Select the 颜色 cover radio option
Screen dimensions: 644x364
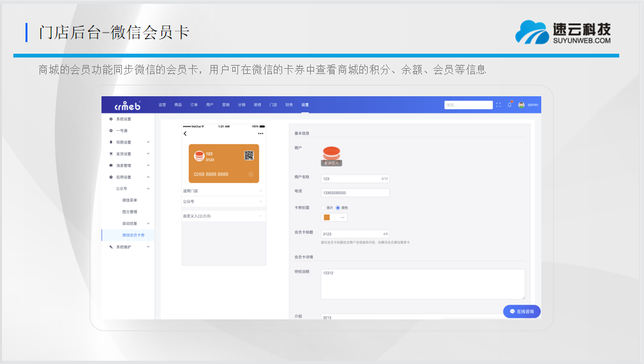(338, 208)
